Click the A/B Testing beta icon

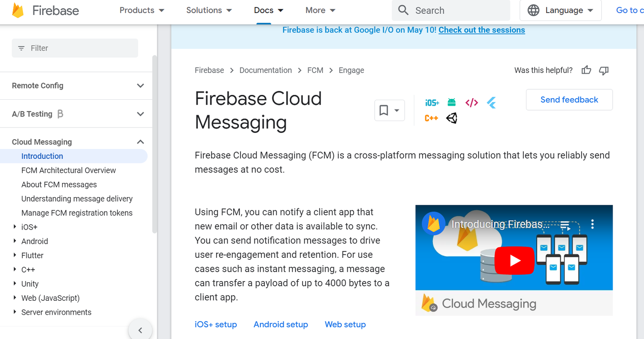click(60, 114)
